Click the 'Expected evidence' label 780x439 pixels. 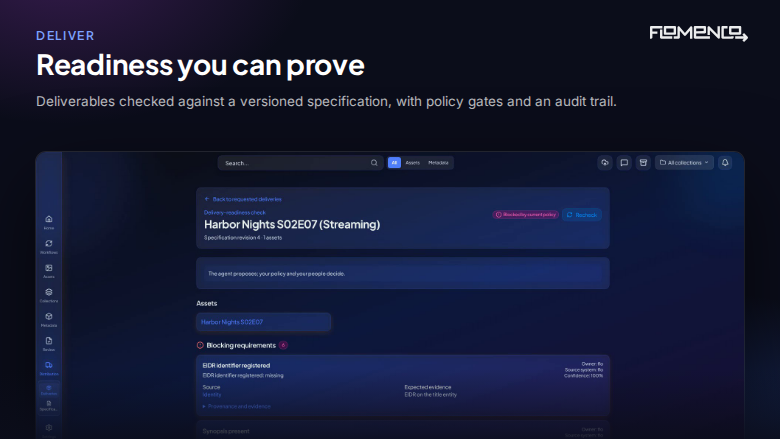coord(428,387)
